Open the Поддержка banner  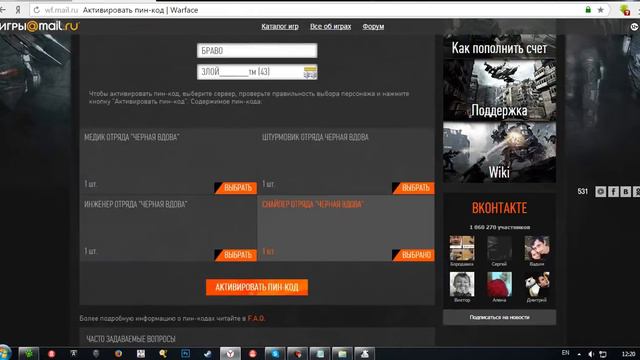click(499, 90)
